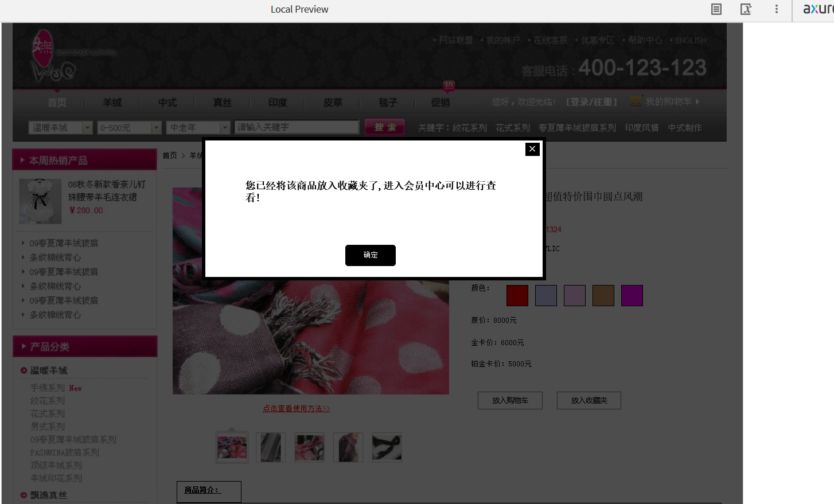Click the 搜索 search button
834x504 pixels.
pos(385,127)
